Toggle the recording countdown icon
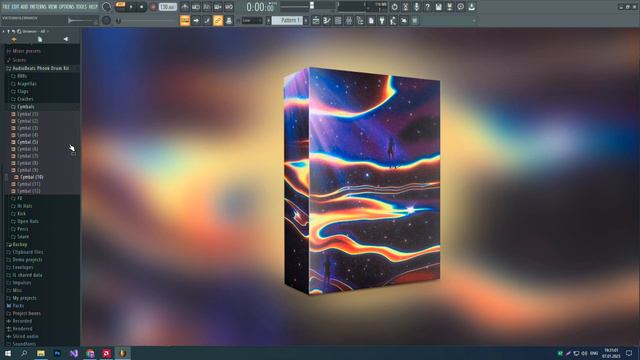 click(207, 7)
